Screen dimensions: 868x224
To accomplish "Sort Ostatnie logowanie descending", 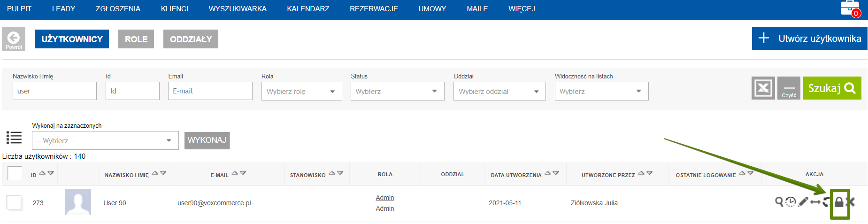I will point(750,173).
